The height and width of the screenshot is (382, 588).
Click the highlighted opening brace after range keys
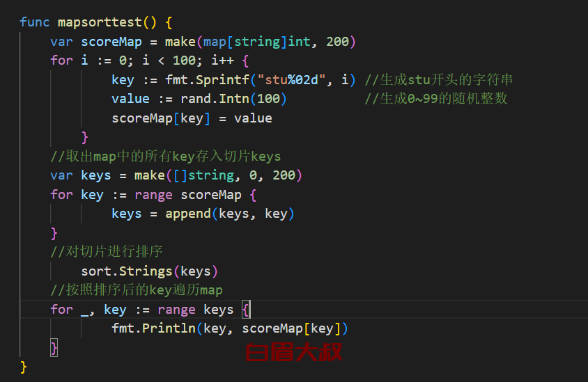click(x=246, y=310)
